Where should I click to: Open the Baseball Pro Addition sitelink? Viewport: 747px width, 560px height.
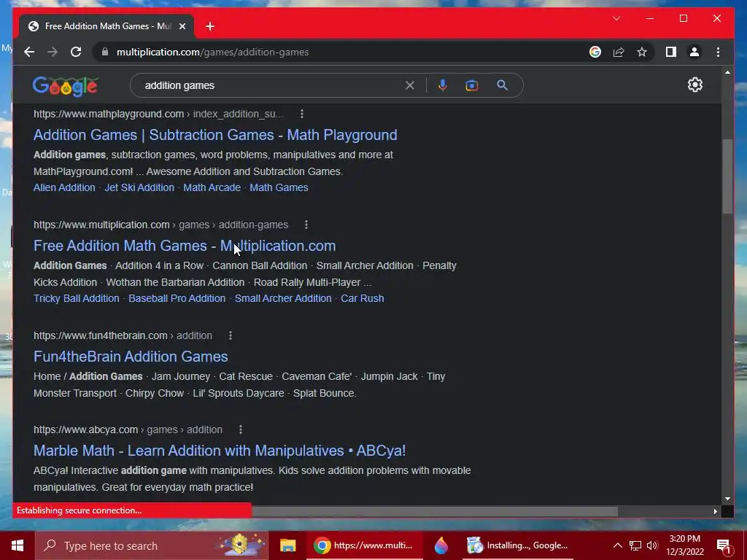[177, 298]
